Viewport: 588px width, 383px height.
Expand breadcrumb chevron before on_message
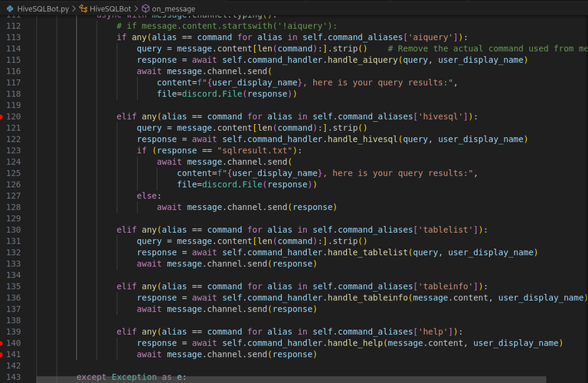pyautogui.click(x=136, y=8)
